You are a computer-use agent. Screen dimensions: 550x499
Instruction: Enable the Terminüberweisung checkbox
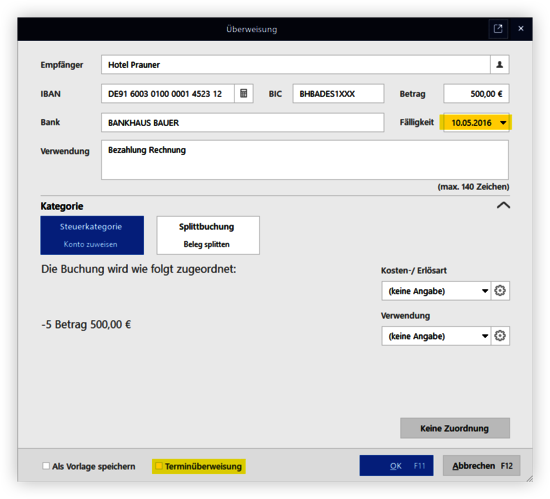click(x=159, y=466)
